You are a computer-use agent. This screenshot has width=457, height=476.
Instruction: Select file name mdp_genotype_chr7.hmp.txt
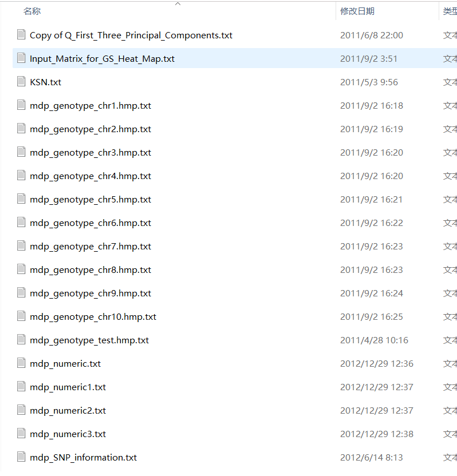point(90,246)
